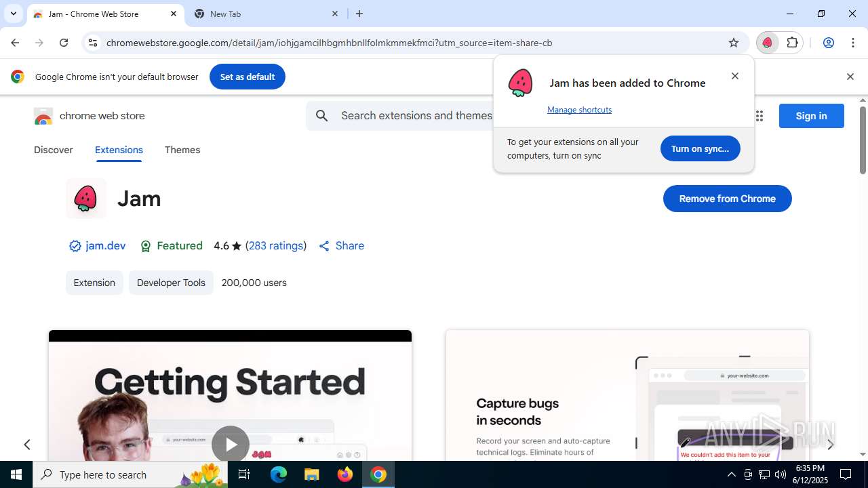
Task: Open the Themes tab
Action: [182, 150]
